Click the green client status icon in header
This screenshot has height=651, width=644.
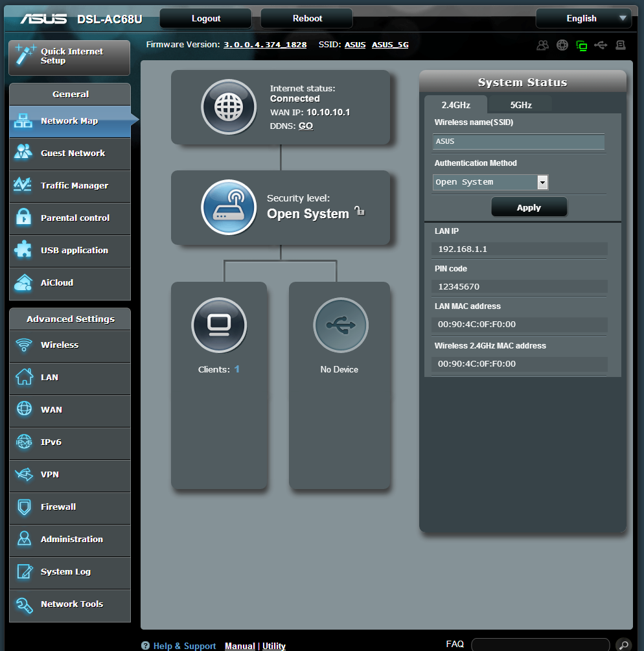click(x=582, y=46)
